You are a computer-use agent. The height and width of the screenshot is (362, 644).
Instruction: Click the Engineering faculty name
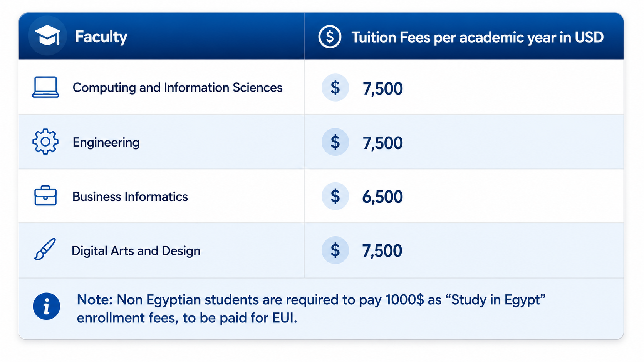(x=106, y=143)
